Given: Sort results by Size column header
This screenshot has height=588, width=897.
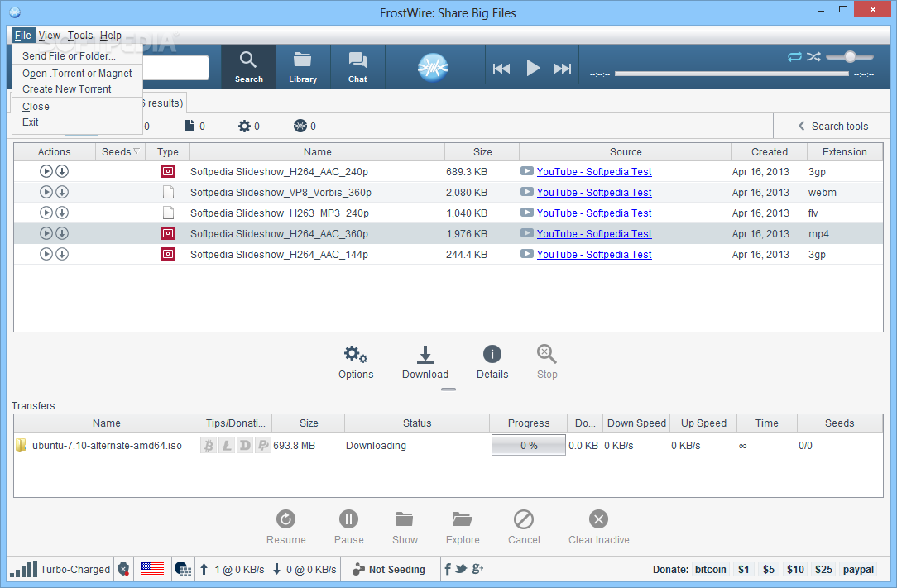Looking at the screenshot, I should pos(482,152).
